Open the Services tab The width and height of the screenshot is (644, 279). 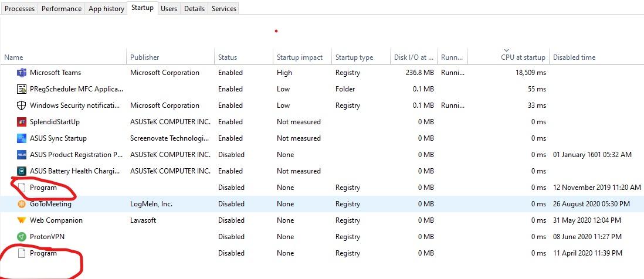[x=224, y=9]
